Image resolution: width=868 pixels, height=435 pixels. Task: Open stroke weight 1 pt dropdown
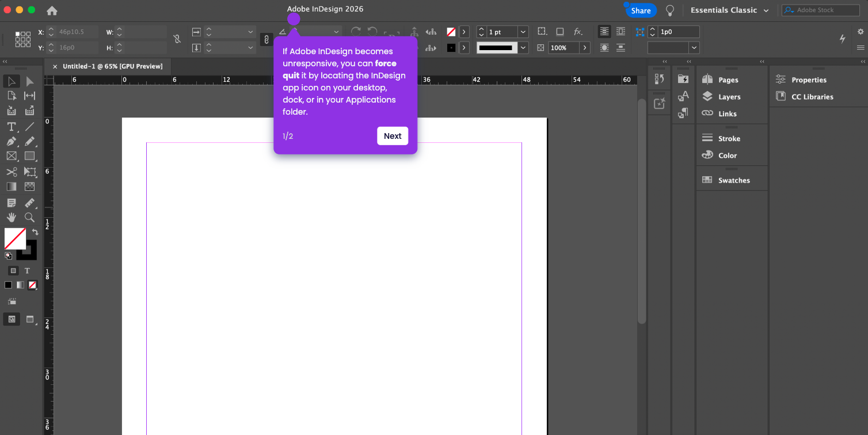coord(523,32)
